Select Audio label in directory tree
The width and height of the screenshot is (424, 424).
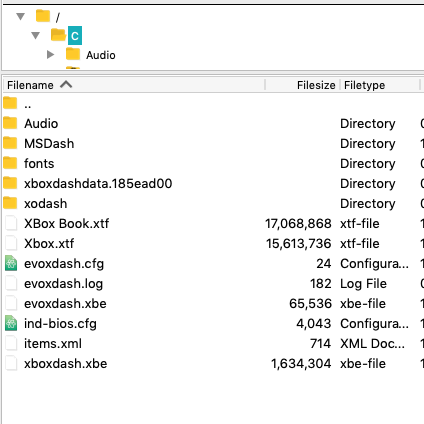[101, 55]
